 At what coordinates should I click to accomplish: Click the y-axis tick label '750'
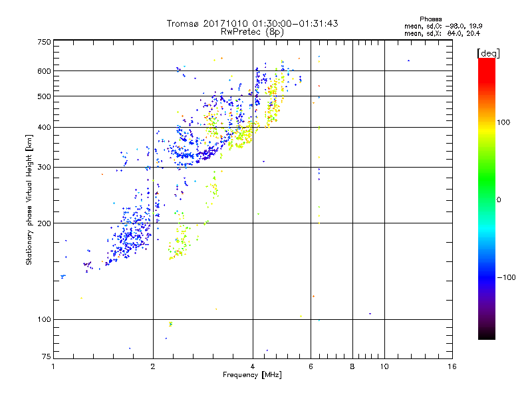click(44, 42)
